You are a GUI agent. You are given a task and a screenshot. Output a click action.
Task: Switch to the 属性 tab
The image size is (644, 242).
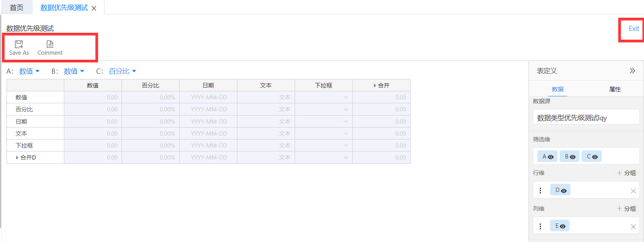[x=615, y=89]
